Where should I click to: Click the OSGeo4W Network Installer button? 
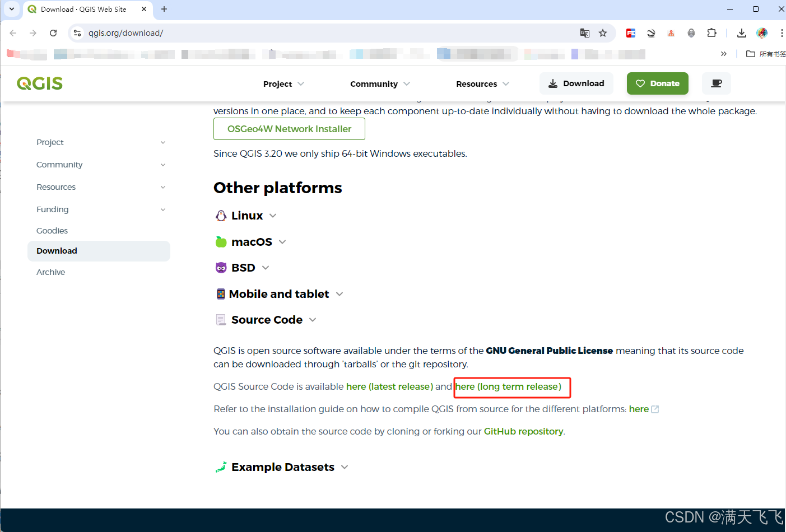(x=289, y=129)
